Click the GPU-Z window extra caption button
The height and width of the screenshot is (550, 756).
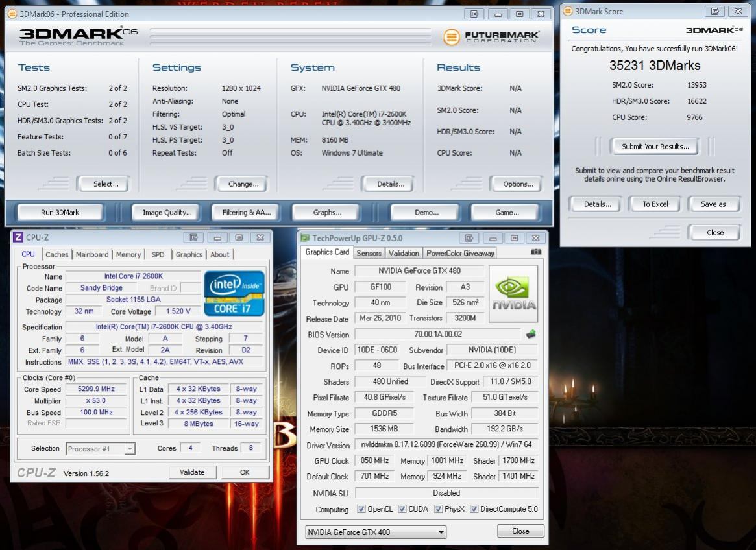pos(469,237)
